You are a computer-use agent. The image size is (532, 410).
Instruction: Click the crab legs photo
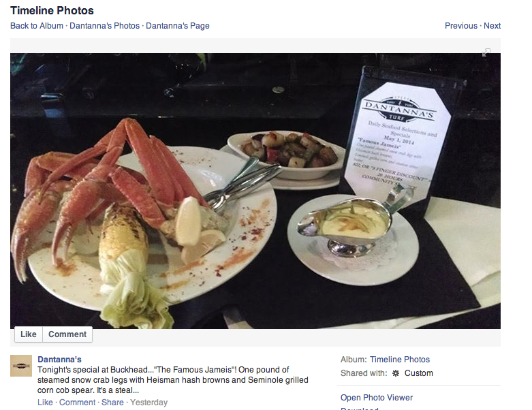click(x=255, y=191)
